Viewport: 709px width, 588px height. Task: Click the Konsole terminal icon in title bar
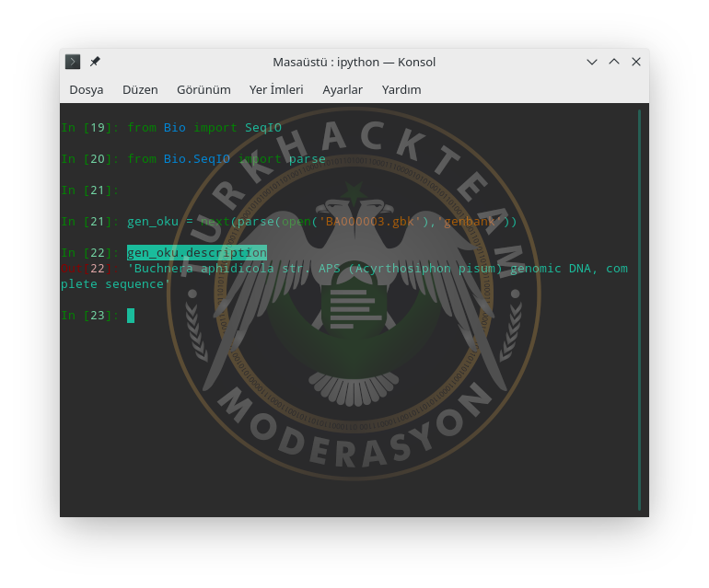[73, 62]
